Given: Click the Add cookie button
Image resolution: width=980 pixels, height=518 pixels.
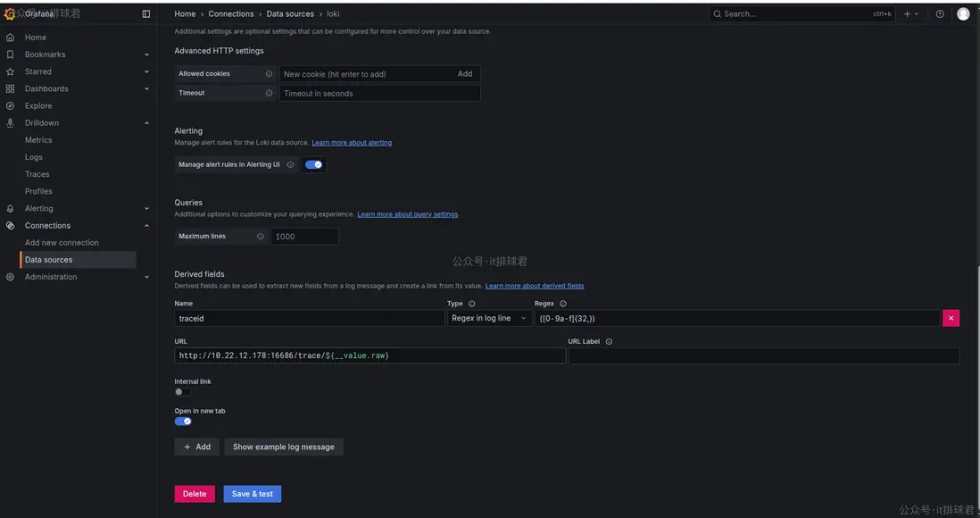Looking at the screenshot, I should coord(465,74).
